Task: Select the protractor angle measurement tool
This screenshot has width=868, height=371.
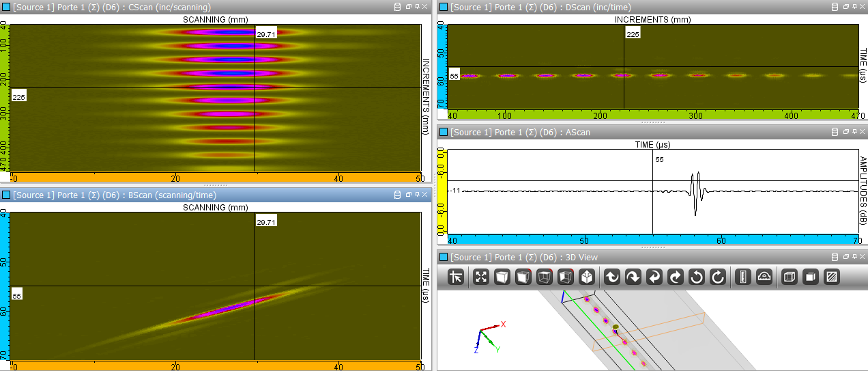Action: point(764,277)
